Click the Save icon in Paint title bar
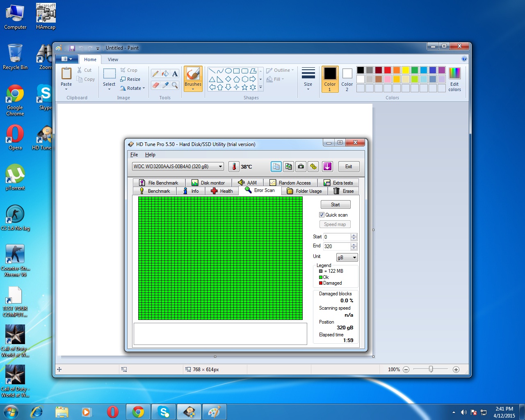The width and height of the screenshot is (525, 420). coord(72,48)
